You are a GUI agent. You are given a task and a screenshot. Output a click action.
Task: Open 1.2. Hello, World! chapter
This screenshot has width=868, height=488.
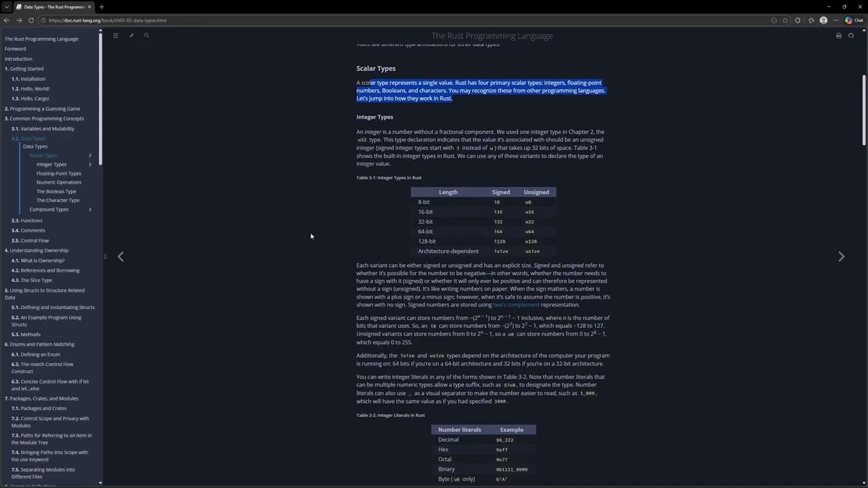tap(31, 89)
